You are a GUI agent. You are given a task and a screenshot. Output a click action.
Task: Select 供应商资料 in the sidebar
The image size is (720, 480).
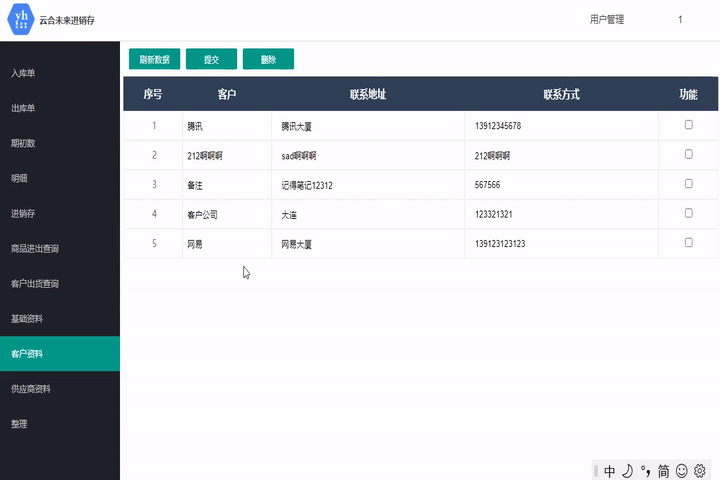[30, 389]
